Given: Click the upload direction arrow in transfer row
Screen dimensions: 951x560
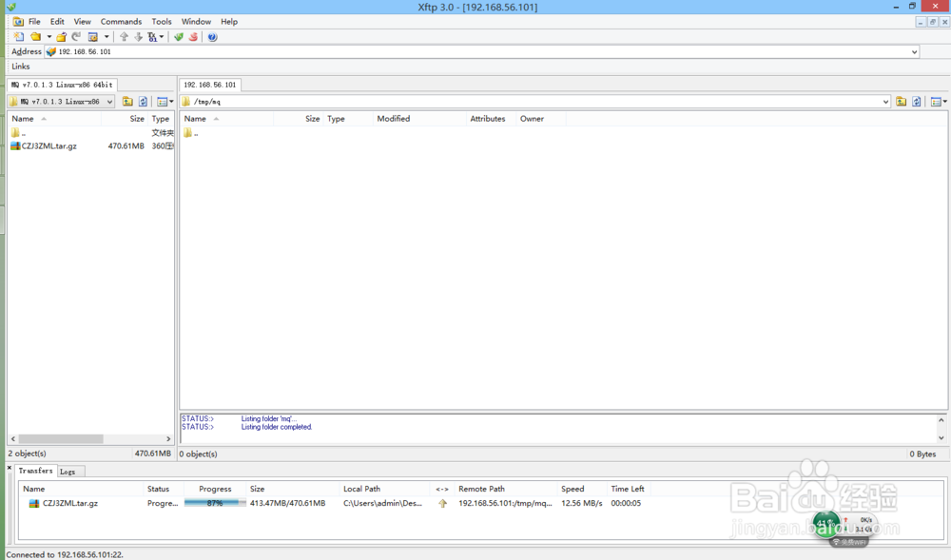Looking at the screenshot, I should coord(443,504).
